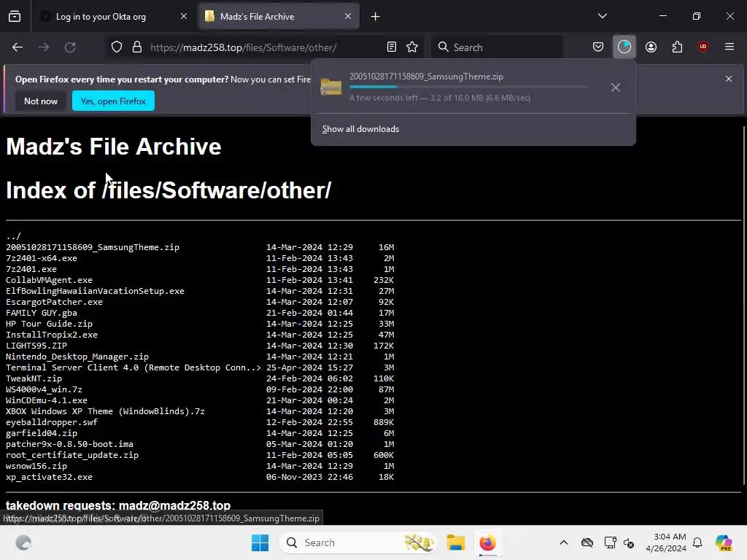This screenshot has width=747, height=560.
Task: Click Yes, open Firefox button
Action: pyautogui.click(x=113, y=101)
